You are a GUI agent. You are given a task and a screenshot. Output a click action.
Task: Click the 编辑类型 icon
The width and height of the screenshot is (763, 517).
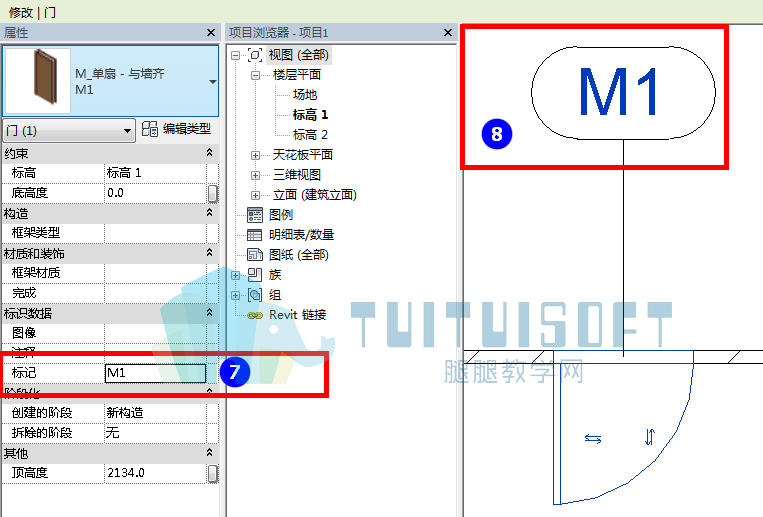(149, 129)
